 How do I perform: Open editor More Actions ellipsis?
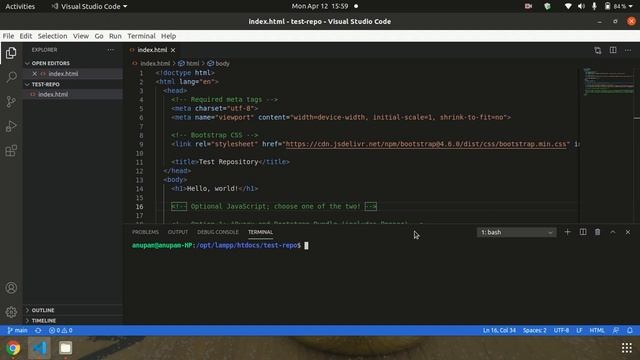pos(628,50)
